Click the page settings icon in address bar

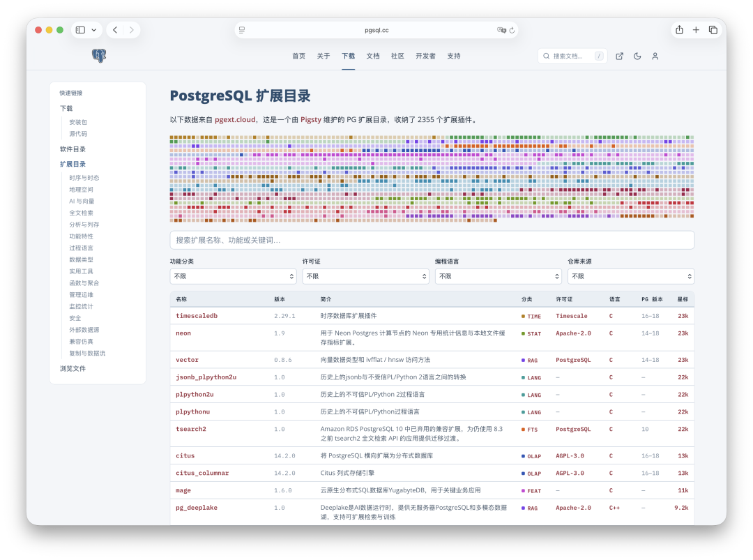coord(242,30)
